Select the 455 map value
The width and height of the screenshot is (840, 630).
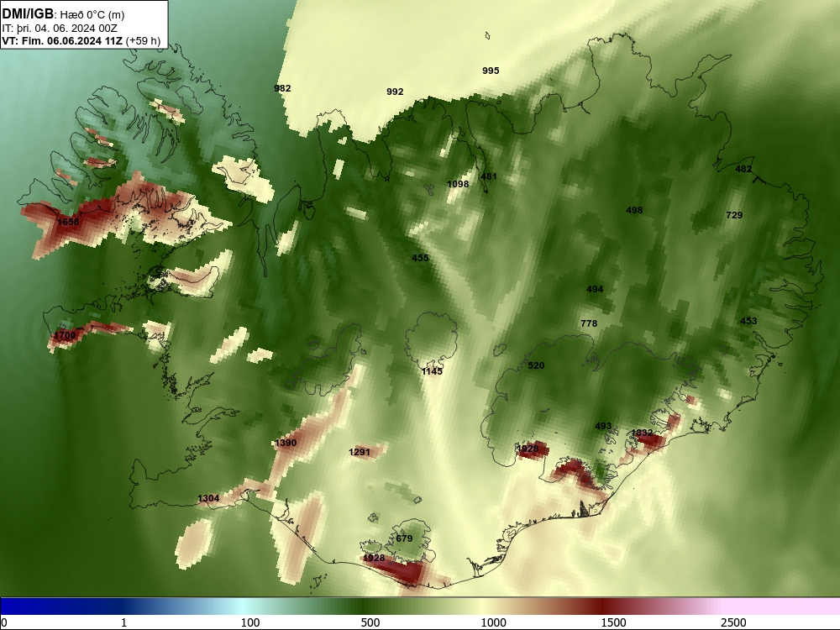pyautogui.click(x=421, y=258)
